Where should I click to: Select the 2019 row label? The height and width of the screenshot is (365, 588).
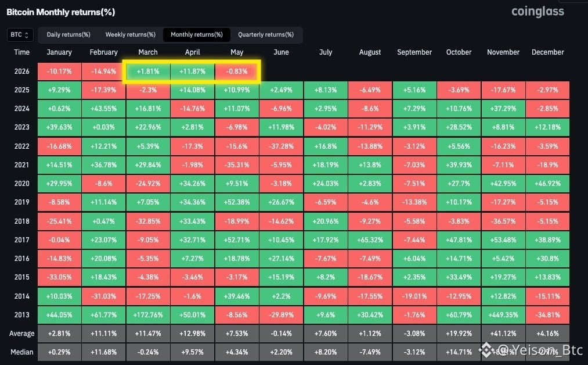click(21, 202)
